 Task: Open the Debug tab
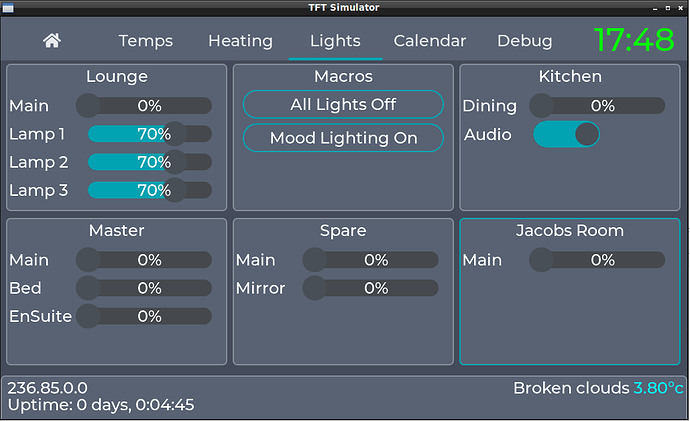click(x=525, y=40)
